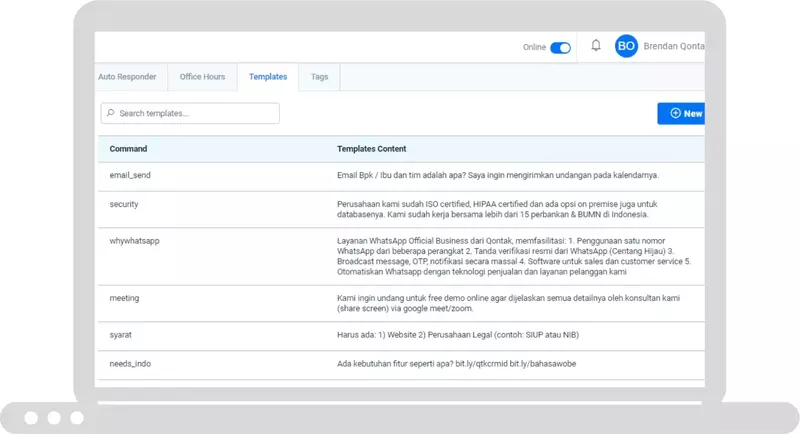The height and width of the screenshot is (434, 800).
Task: Select the email_send command row
Action: [x=402, y=175]
